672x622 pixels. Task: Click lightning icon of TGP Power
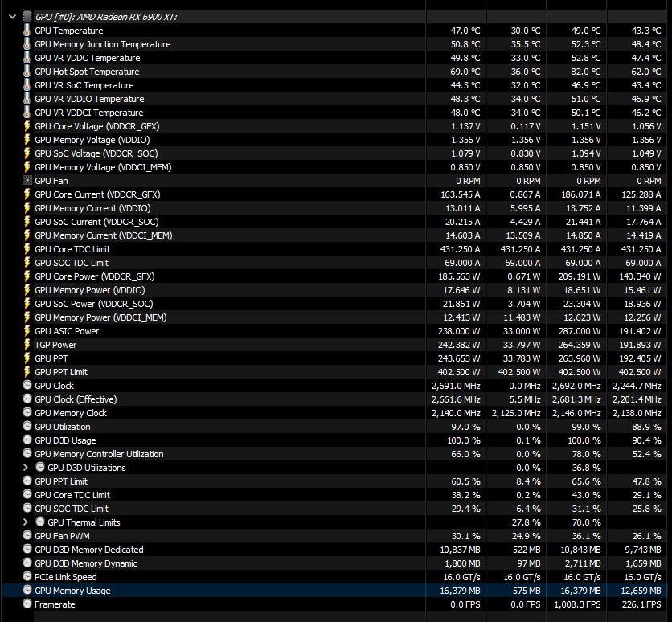(x=27, y=345)
